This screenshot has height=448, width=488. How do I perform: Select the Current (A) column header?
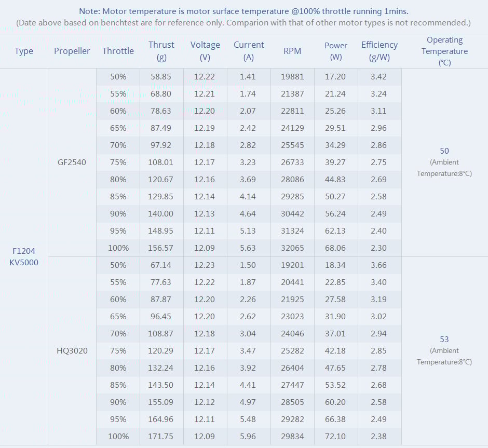click(249, 51)
